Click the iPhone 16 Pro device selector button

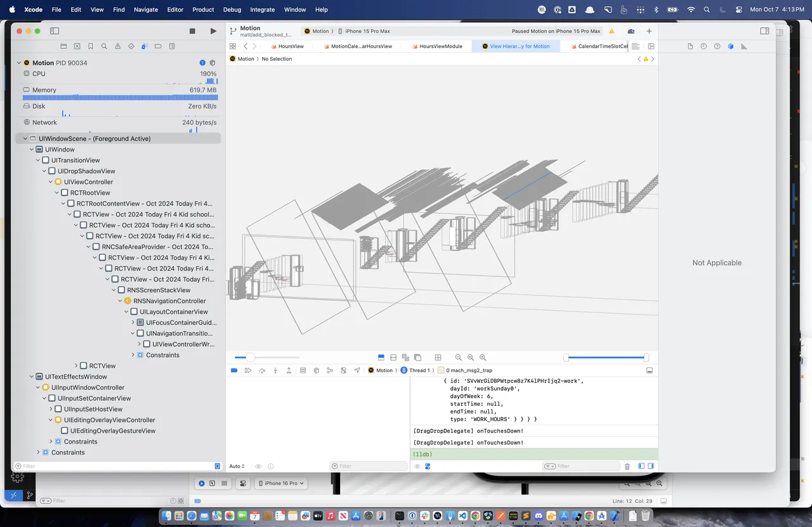coord(280,483)
